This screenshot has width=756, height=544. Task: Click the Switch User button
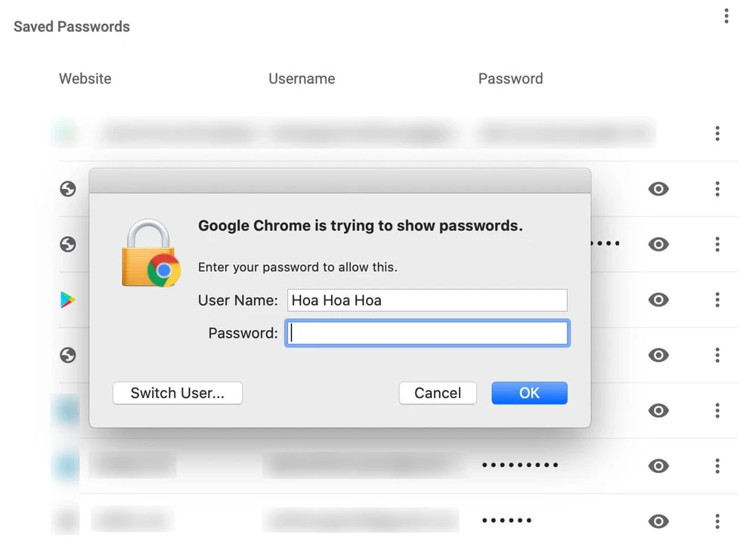tap(177, 393)
